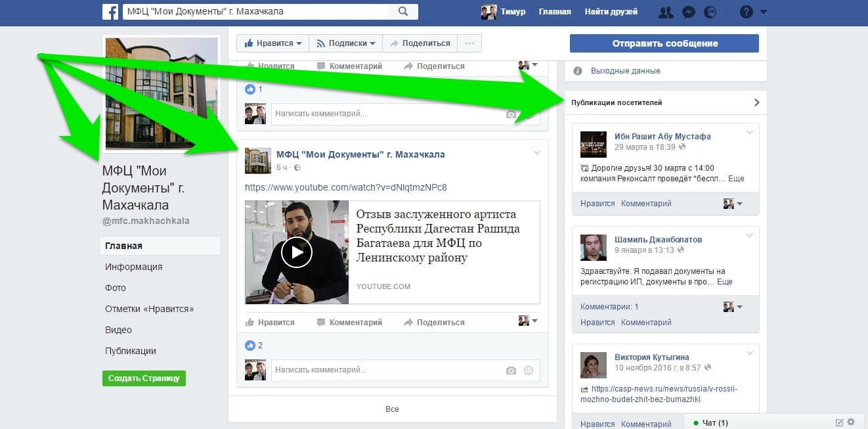Play the Rashid Bagataev YouTube video
Image resolution: width=868 pixels, height=429 pixels.
pos(297,252)
